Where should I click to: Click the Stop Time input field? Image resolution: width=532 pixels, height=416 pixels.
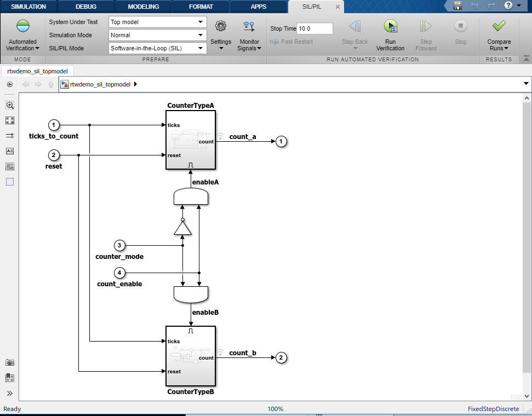pos(314,28)
